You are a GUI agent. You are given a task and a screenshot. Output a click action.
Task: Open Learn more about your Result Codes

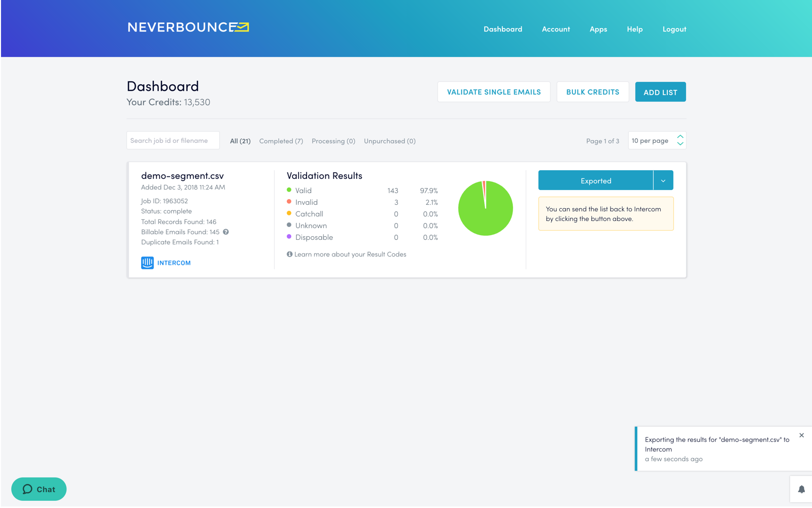[x=350, y=254]
